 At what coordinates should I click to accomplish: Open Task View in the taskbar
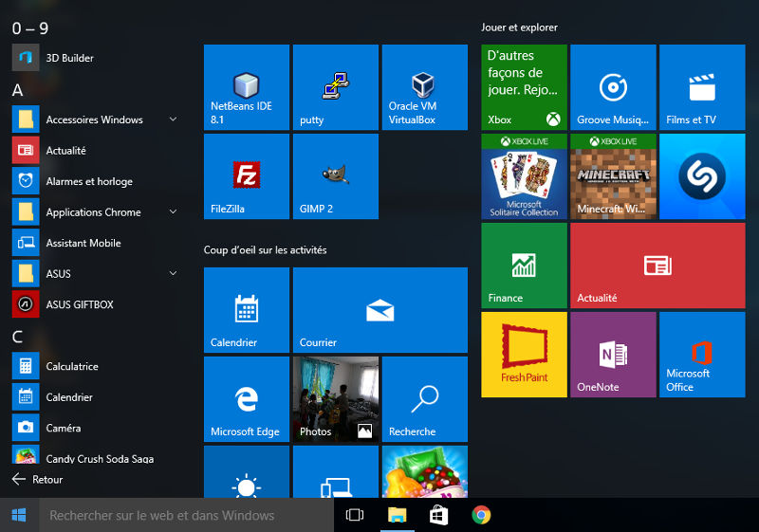click(354, 515)
